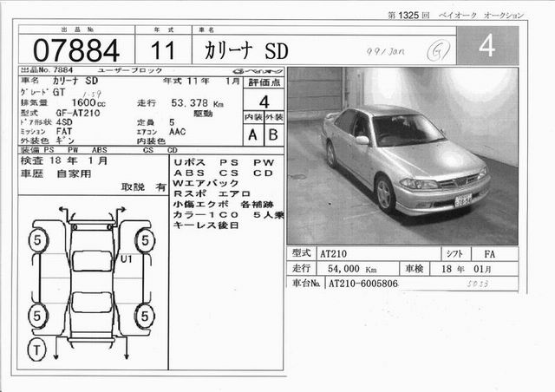This screenshot has height=392, width=555.
Task: Click the exterior grade B
Action: 273,134
